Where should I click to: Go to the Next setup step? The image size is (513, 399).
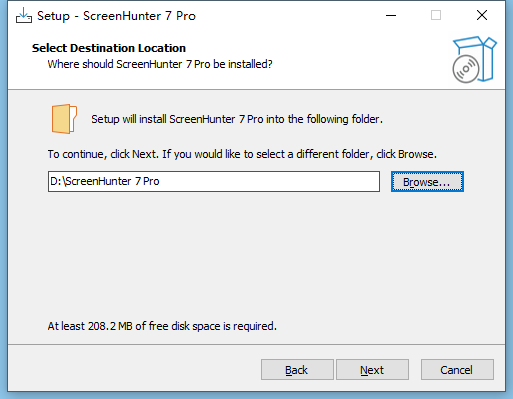coord(372,370)
